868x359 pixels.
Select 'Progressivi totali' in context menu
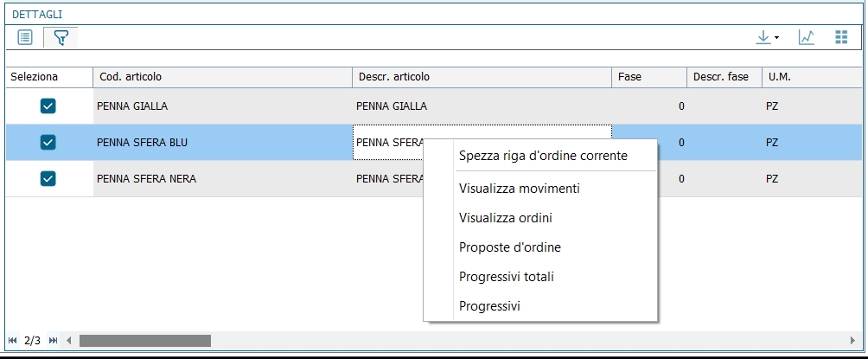[507, 277]
